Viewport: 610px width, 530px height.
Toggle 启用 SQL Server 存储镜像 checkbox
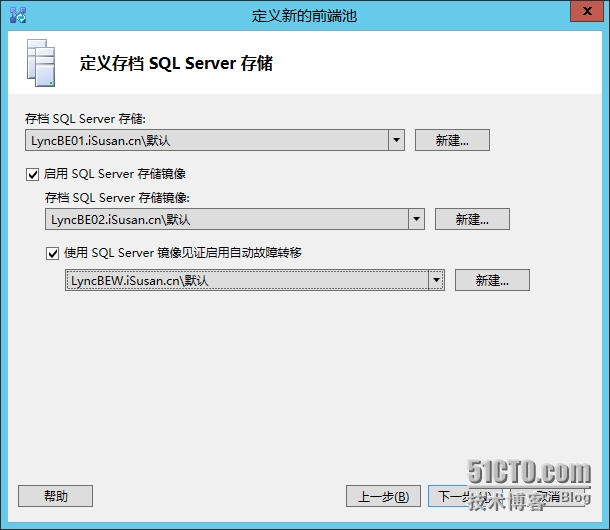[32, 174]
